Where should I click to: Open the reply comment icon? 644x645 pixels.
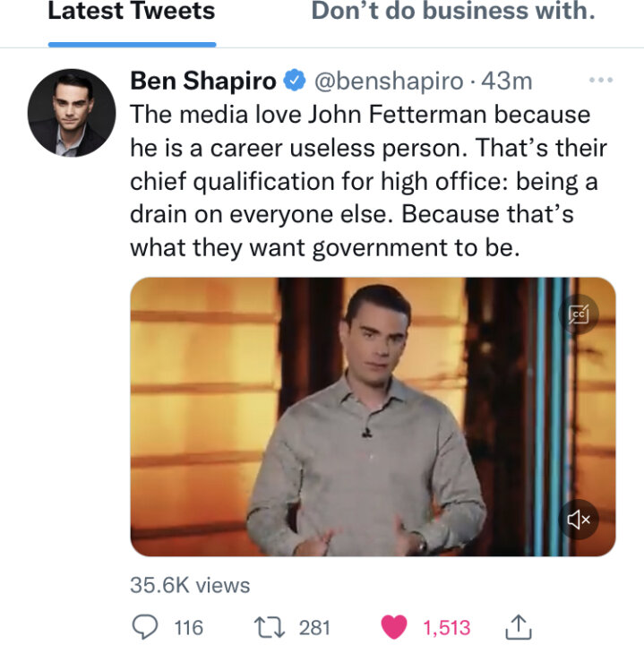145,627
